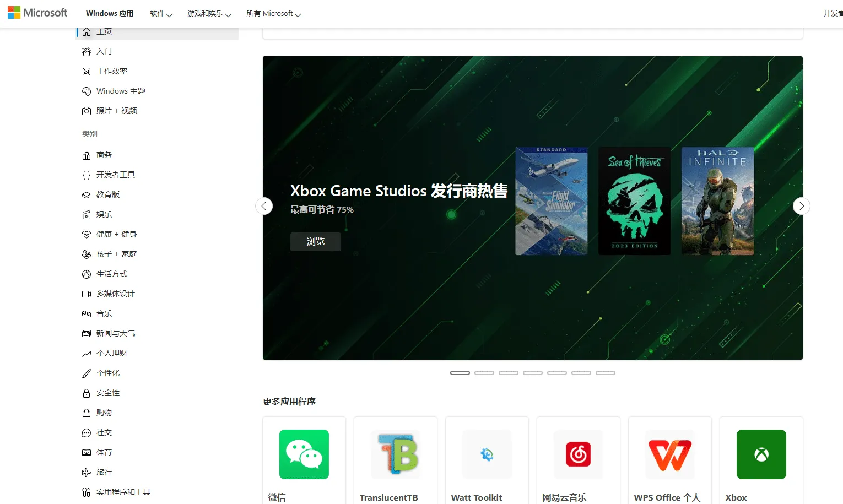Click the 体育 category icon
The height and width of the screenshot is (504, 843).
pos(87,453)
